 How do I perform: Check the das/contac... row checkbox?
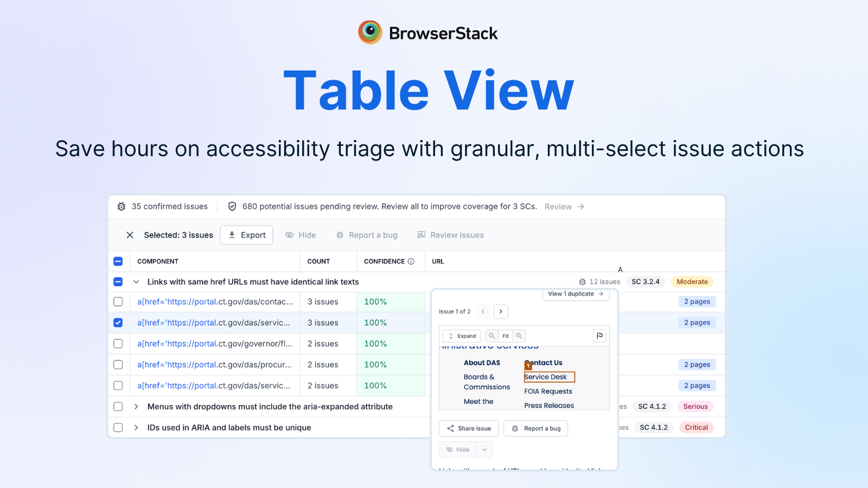[x=118, y=301]
